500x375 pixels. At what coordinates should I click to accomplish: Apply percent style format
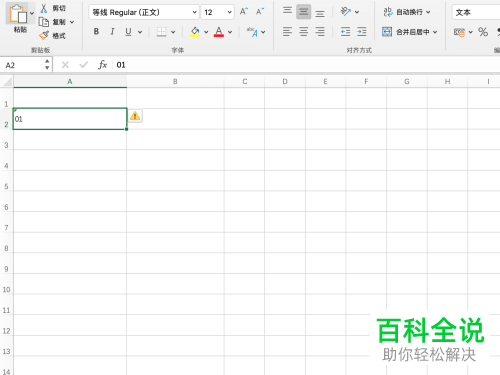[x=483, y=32]
